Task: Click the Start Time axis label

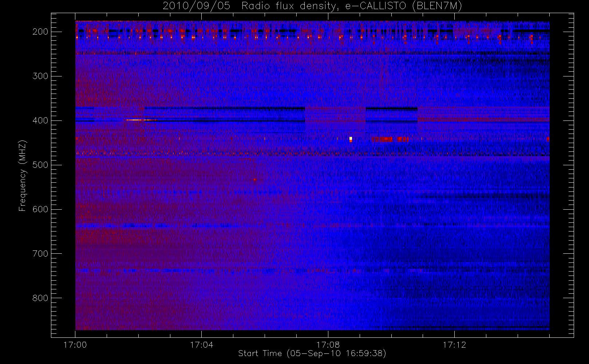Action: coord(312,353)
